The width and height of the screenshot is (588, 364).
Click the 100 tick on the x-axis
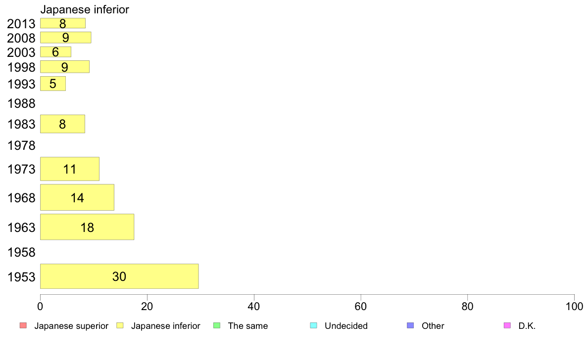[574, 306]
